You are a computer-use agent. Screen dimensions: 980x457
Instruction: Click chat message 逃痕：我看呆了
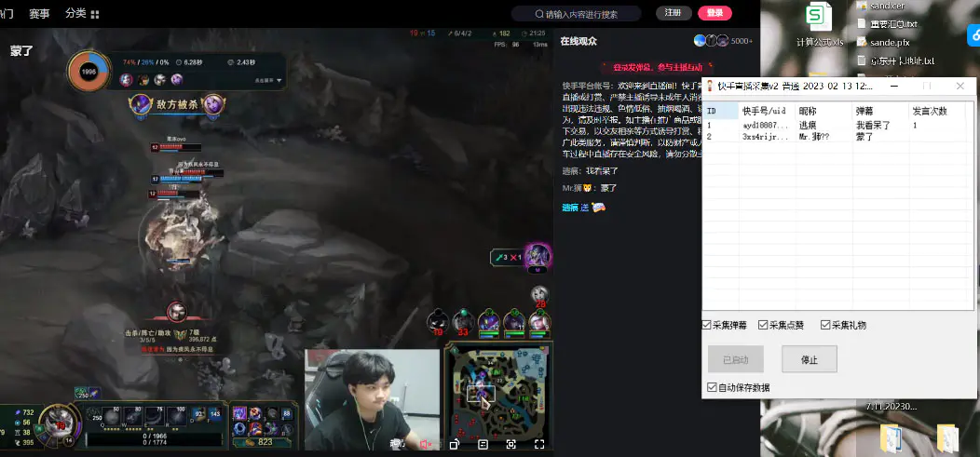590,170
